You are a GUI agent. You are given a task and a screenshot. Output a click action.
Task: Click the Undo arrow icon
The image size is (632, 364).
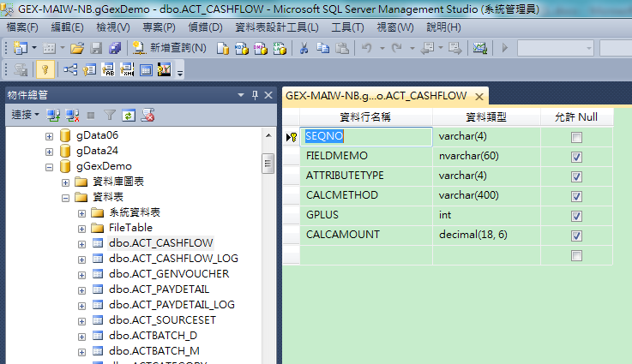point(366,48)
